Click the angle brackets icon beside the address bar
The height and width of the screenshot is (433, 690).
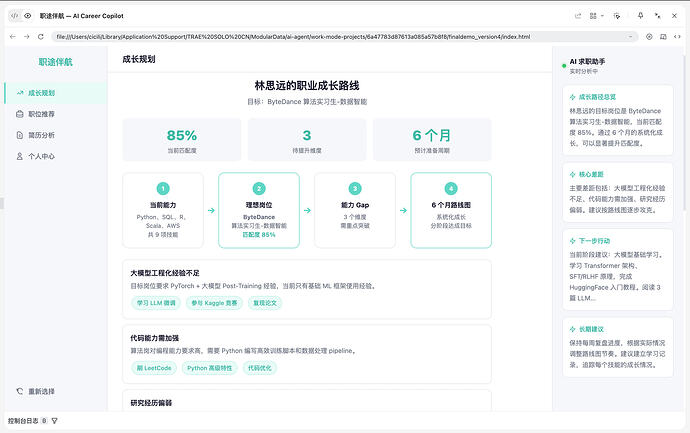pos(677,37)
